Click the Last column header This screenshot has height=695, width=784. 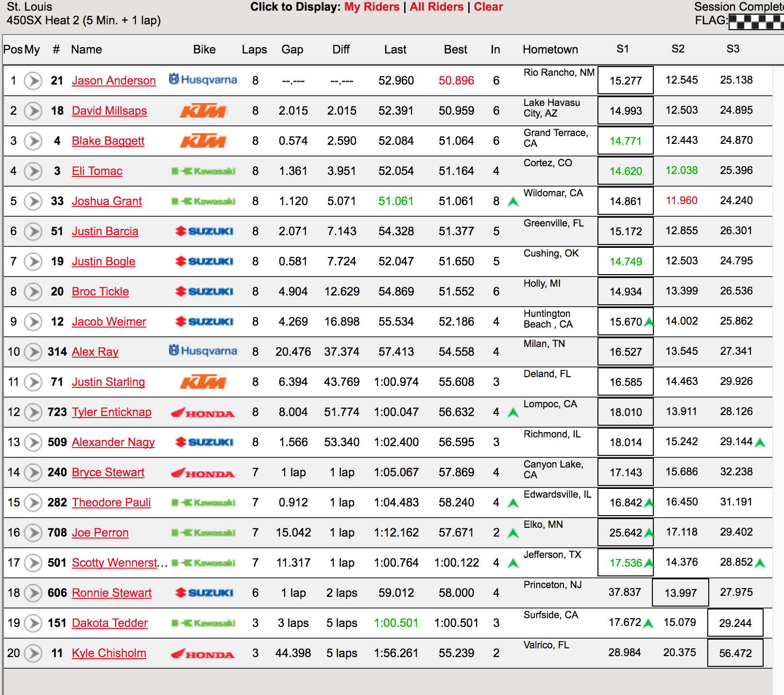tap(395, 50)
